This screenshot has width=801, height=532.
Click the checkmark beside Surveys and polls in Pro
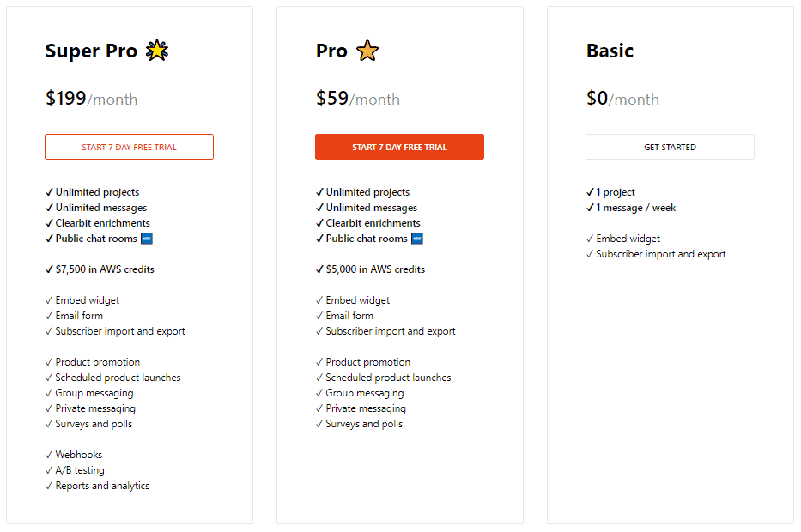[320, 423]
